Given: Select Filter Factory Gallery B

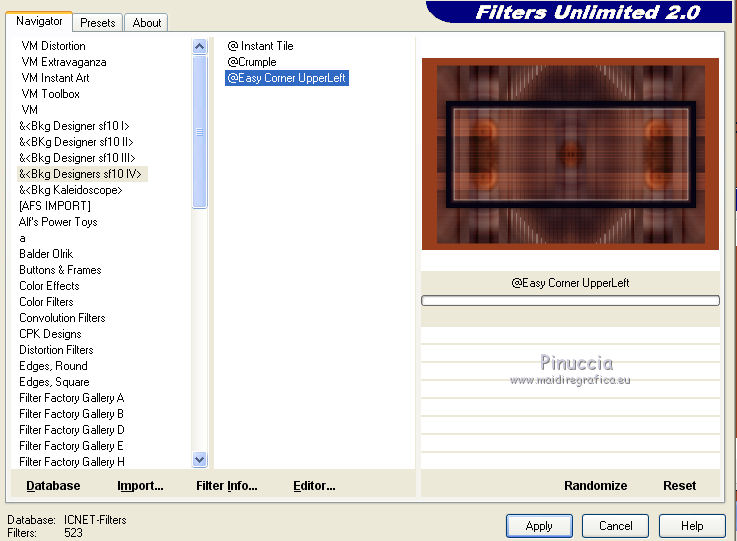Looking at the screenshot, I should pyautogui.click(x=71, y=414).
